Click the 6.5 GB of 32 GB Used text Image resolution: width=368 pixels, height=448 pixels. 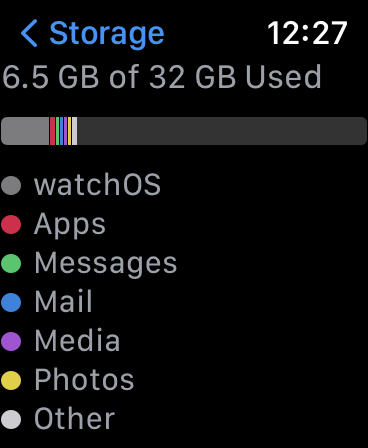162,77
